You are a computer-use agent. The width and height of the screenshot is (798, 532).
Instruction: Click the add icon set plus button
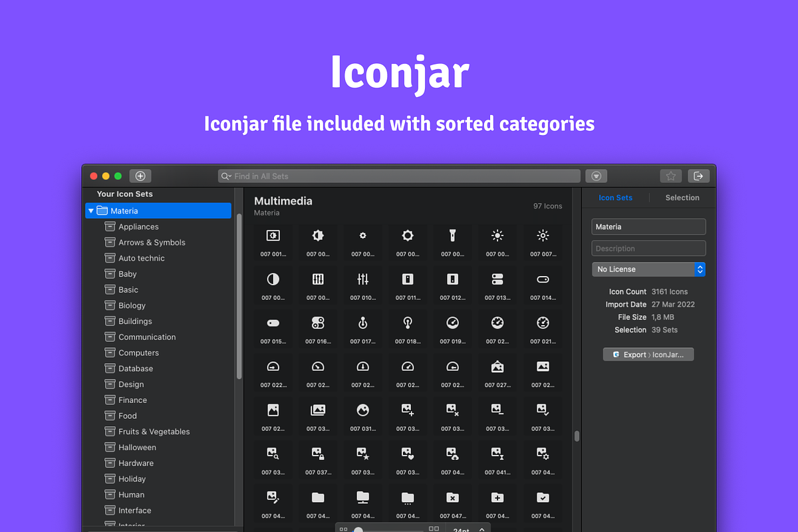click(140, 176)
